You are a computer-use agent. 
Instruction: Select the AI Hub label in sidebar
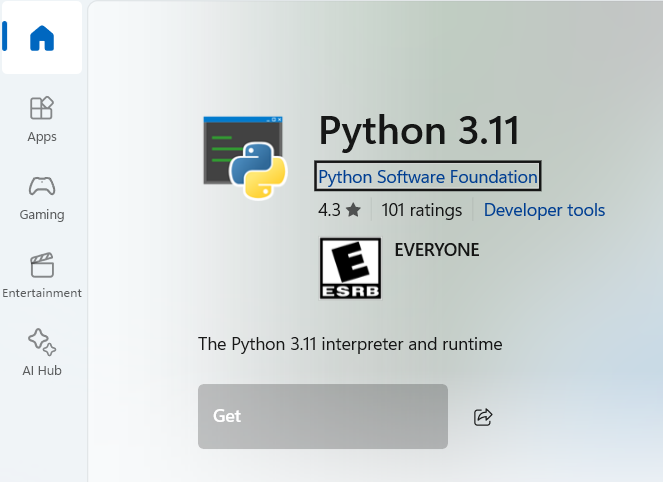(x=42, y=370)
